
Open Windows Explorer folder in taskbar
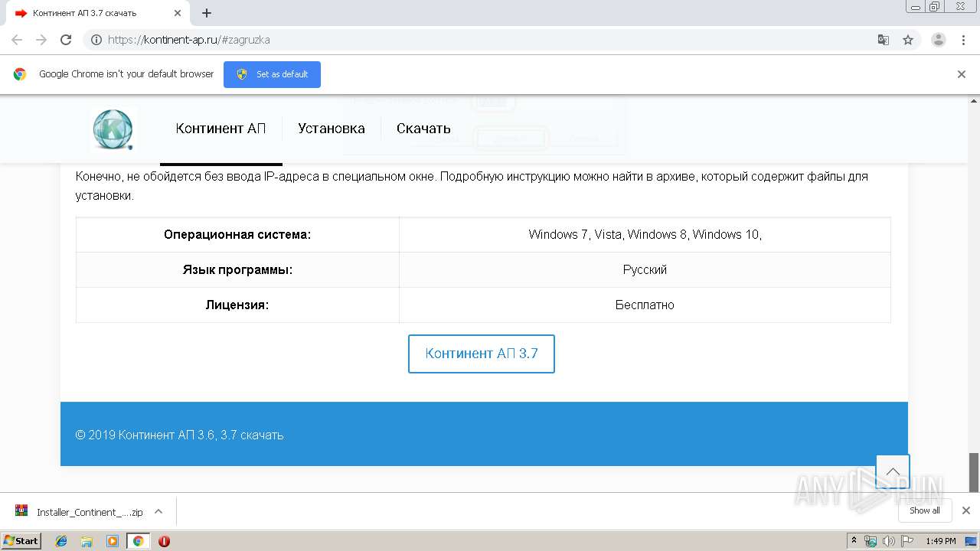tap(87, 541)
